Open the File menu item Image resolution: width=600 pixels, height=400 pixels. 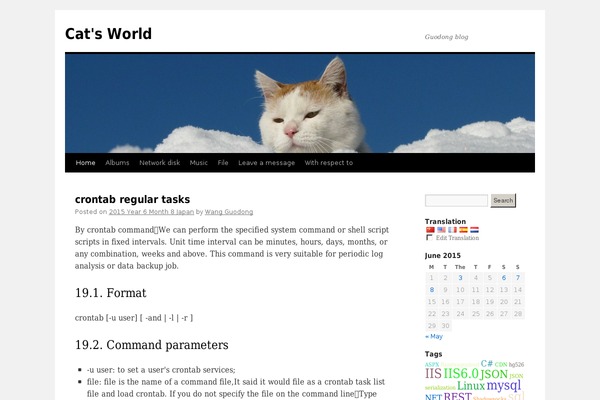pyautogui.click(x=223, y=163)
